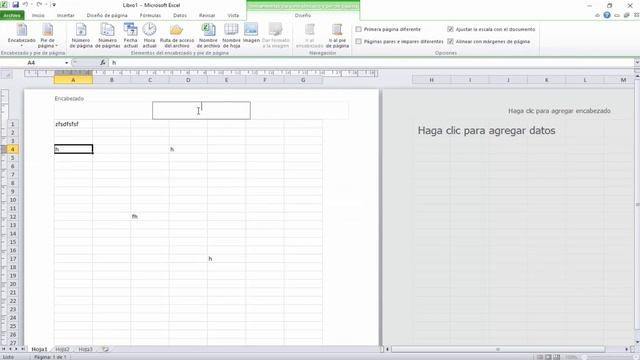The height and width of the screenshot is (360, 640).
Task: Switch to the Fórmulas ribbon tab
Action: pyautogui.click(x=150, y=15)
